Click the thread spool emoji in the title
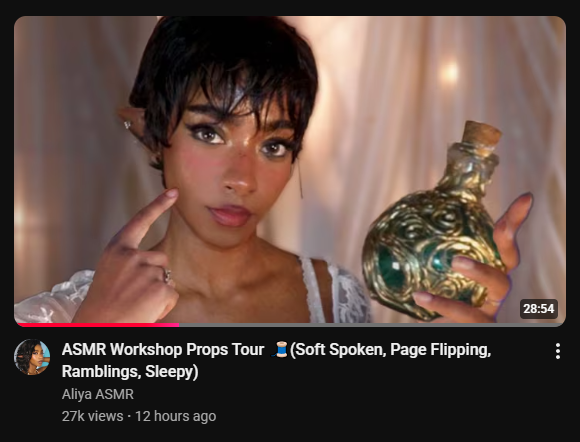The width and height of the screenshot is (580, 442). 281,350
